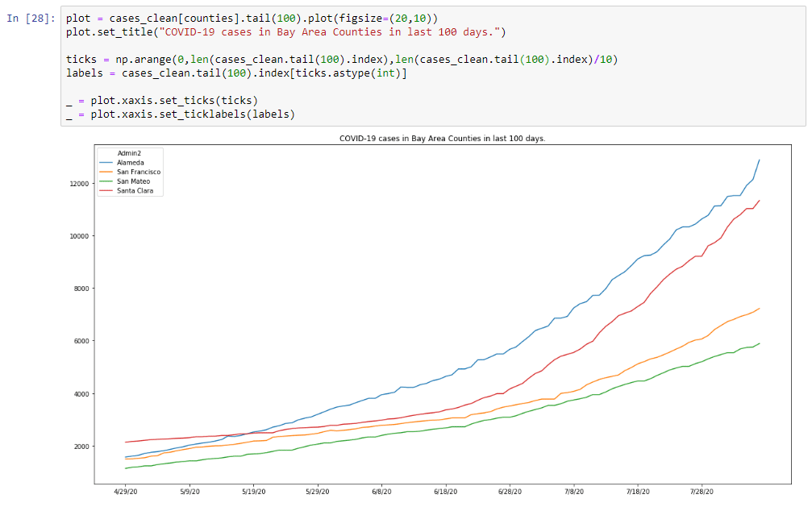This screenshot has height=507, width=812.
Task: Click the San Mateo legend label
Action: coord(134,181)
